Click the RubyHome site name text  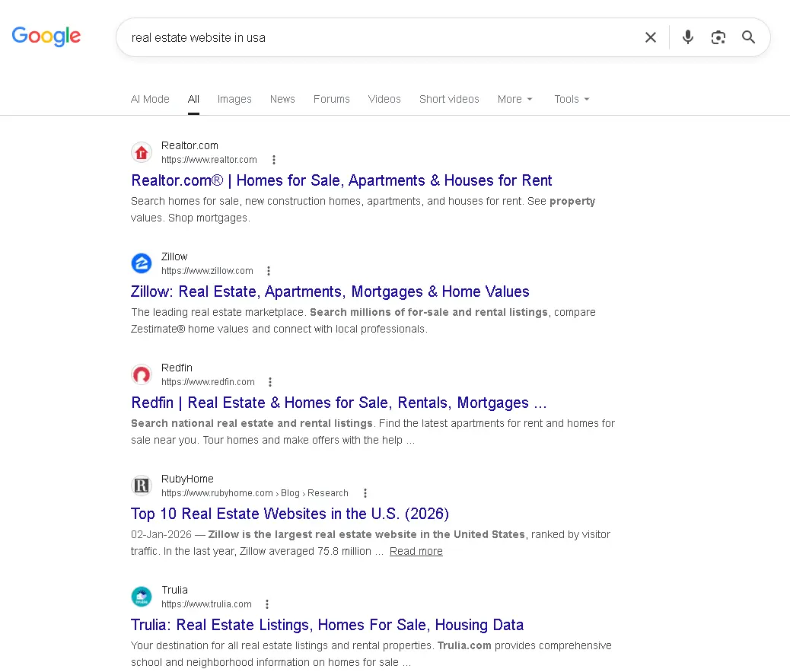click(187, 479)
